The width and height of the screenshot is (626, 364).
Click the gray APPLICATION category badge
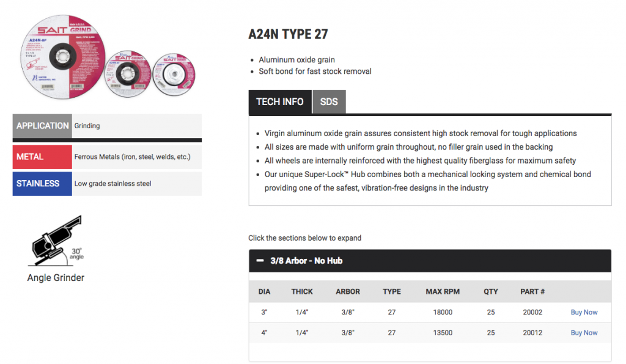click(42, 126)
